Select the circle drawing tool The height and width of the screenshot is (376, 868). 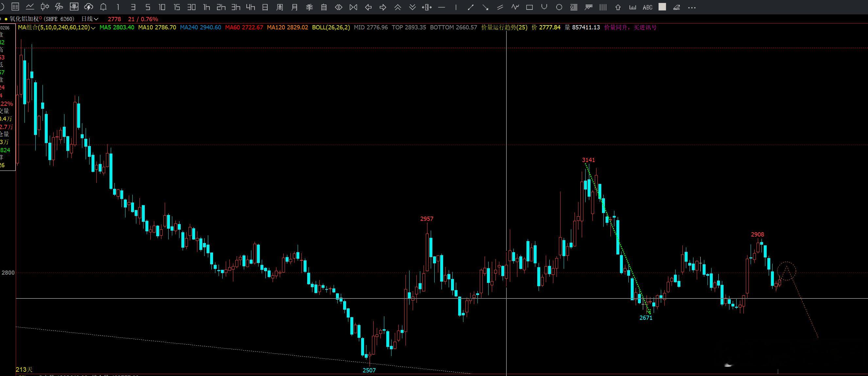point(559,7)
